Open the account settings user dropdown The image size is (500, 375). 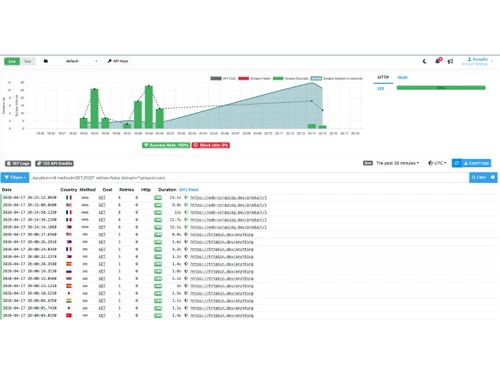point(477,61)
